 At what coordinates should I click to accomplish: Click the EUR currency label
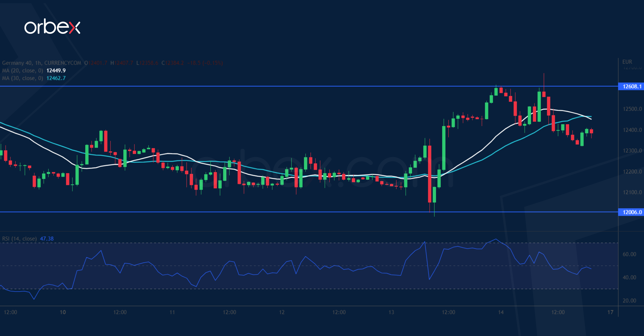click(627, 62)
